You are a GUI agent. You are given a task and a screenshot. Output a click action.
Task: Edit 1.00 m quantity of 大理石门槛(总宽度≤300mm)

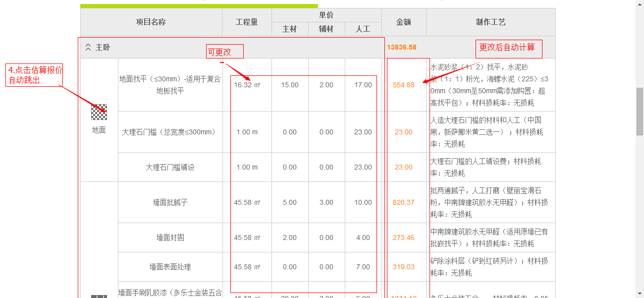click(x=247, y=132)
